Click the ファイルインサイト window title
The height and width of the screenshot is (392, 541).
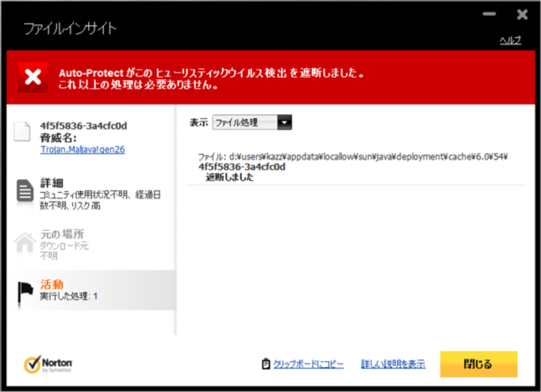70,28
